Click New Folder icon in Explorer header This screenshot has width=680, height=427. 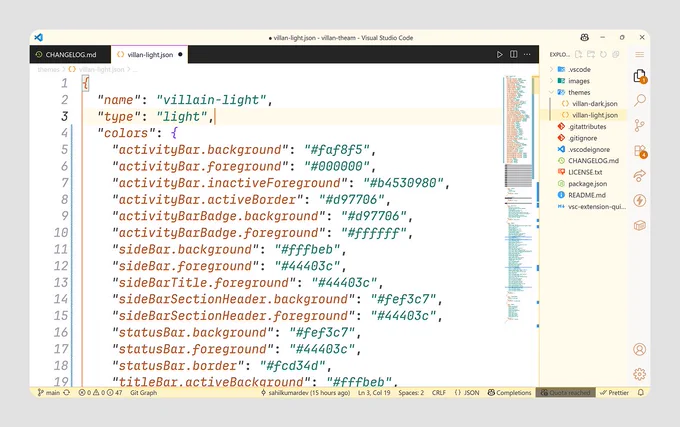[591, 54]
